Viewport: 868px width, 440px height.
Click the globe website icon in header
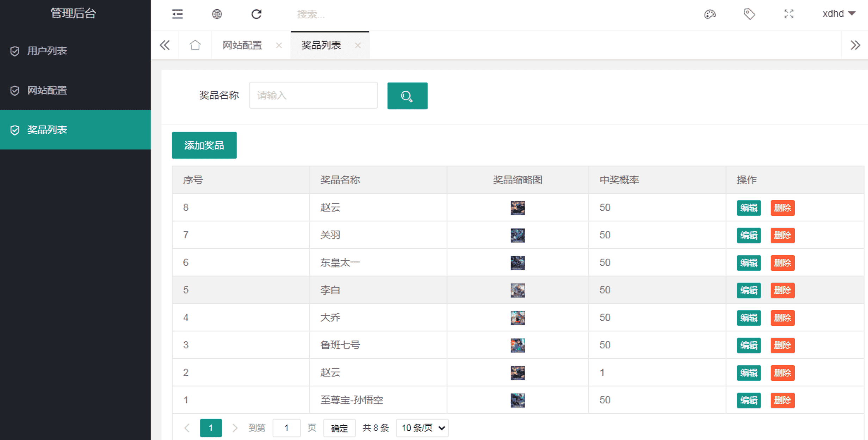coord(217,14)
